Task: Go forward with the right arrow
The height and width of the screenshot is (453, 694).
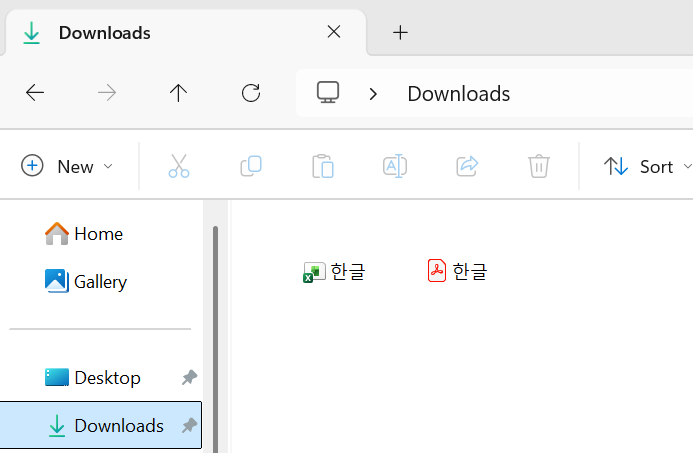Action: coord(107,93)
